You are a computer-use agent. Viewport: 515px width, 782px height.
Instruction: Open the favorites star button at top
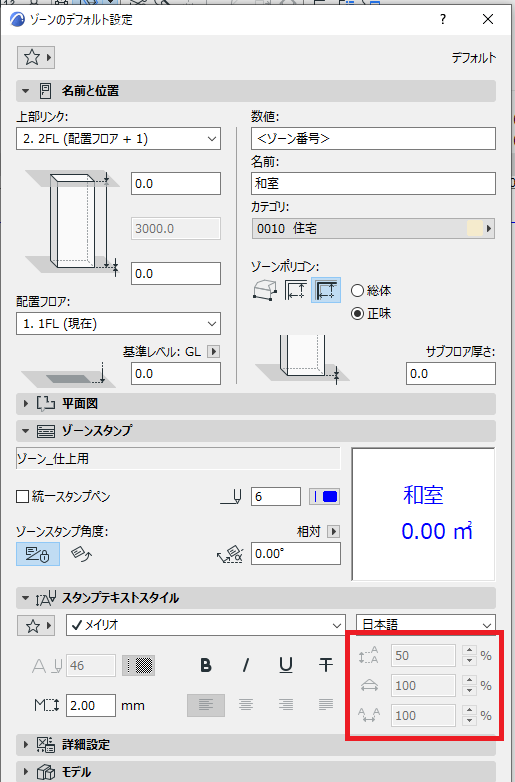[36, 57]
